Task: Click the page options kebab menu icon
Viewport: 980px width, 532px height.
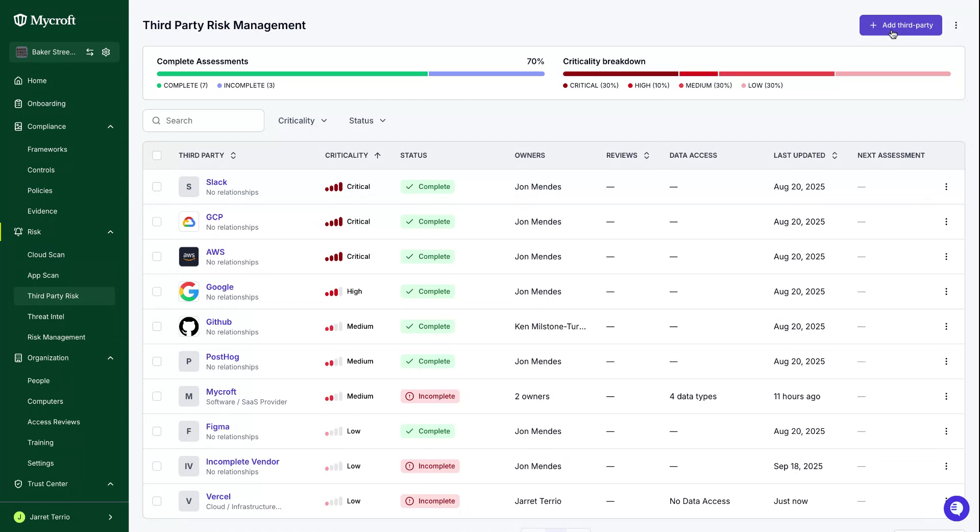Action: tap(956, 25)
